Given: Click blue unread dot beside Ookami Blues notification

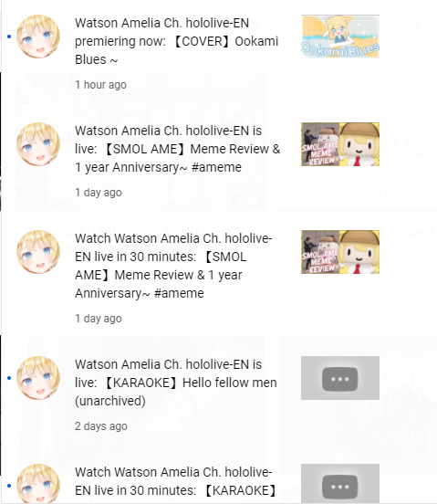Looking at the screenshot, I should pyautogui.click(x=9, y=37).
